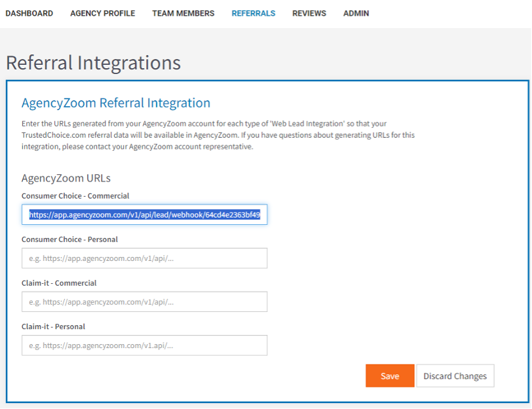The image size is (532, 409).
Task: Click the 'Claim-it - Personal' label
Action: click(53, 326)
